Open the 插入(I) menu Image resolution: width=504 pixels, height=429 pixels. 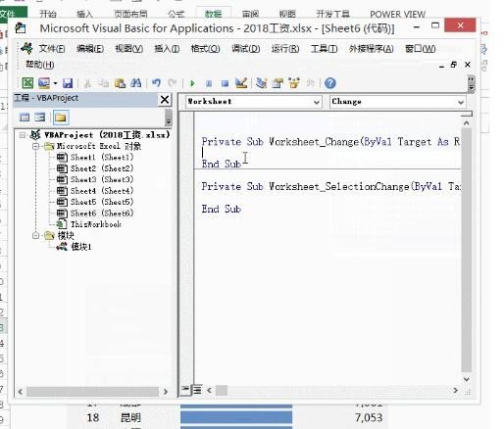[167, 49]
